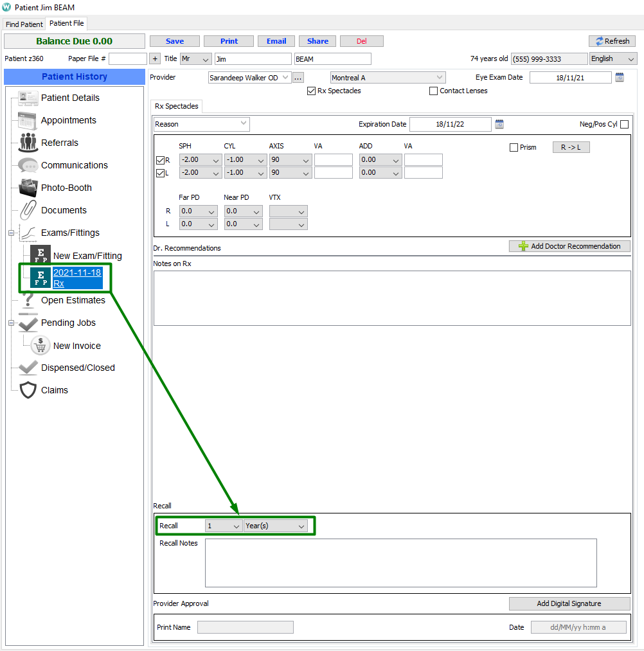Click the Share button

click(318, 41)
